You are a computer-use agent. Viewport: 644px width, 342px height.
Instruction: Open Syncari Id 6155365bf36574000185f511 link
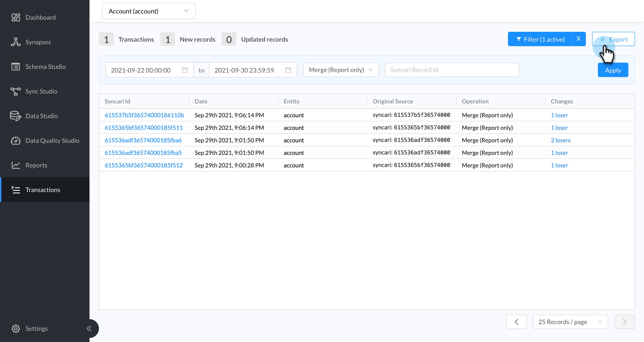point(144,128)
